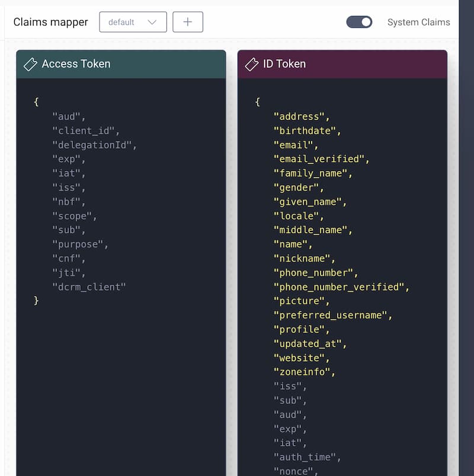This screenshot has width=474, height=476.
Task: Click the "client_id" claim in Access Token
Action: [x=85, y=130]
